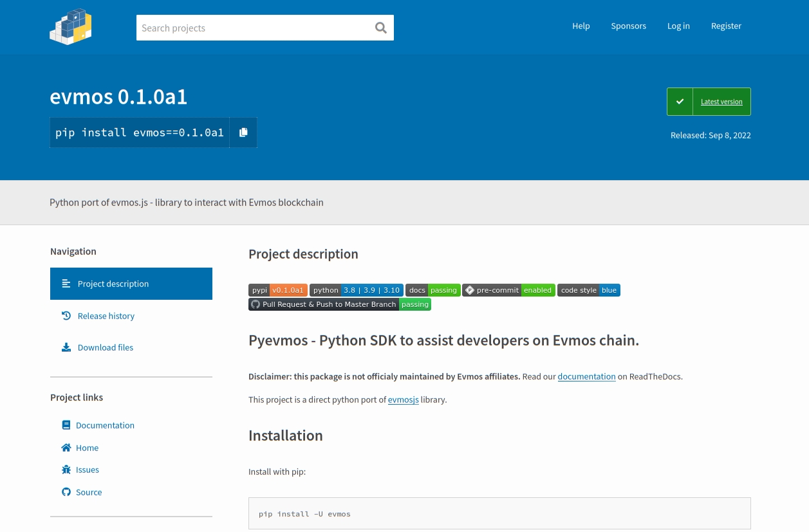Screen dimensions: 809x532
Task: Follow the evmosjs library link
Action: 403,399
